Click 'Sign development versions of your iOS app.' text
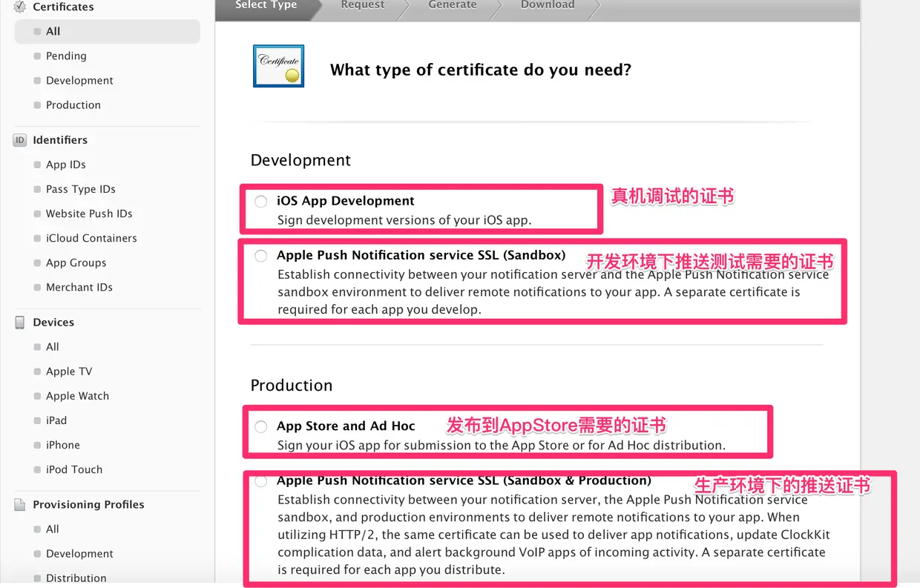Screen dimensions: 920x588 pos(404,220)
